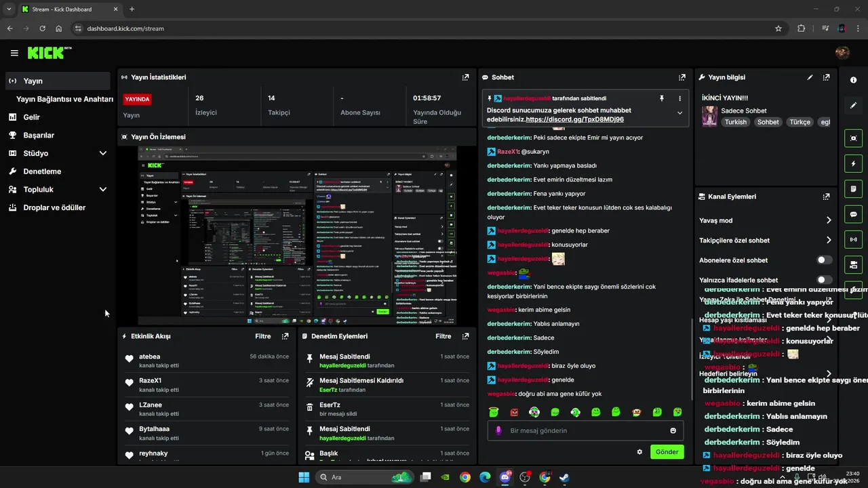Select Yayın in the sidebar
868x488 pixels.
58,81
